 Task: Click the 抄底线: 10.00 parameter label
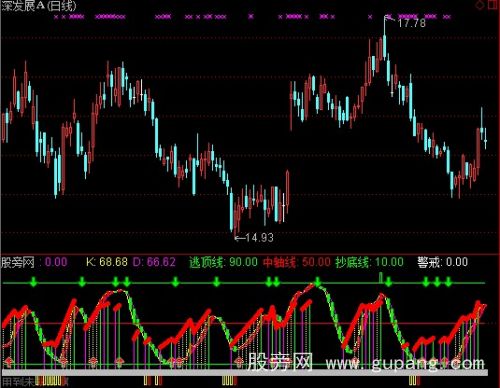click(x=369, y=262)
